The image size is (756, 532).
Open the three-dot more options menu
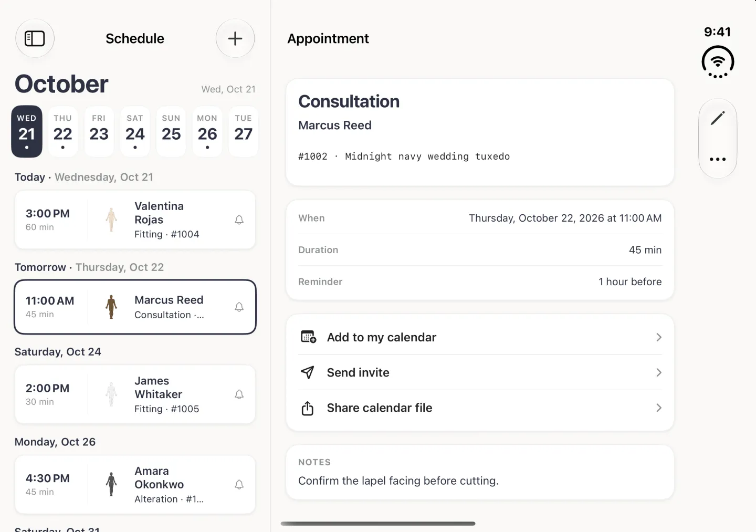coord(718,159)
